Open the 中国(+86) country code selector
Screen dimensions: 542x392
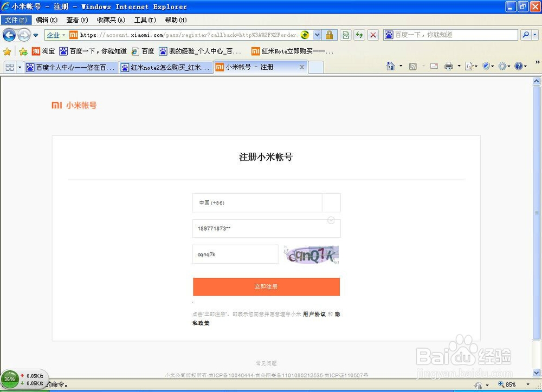tap(266, 202)
